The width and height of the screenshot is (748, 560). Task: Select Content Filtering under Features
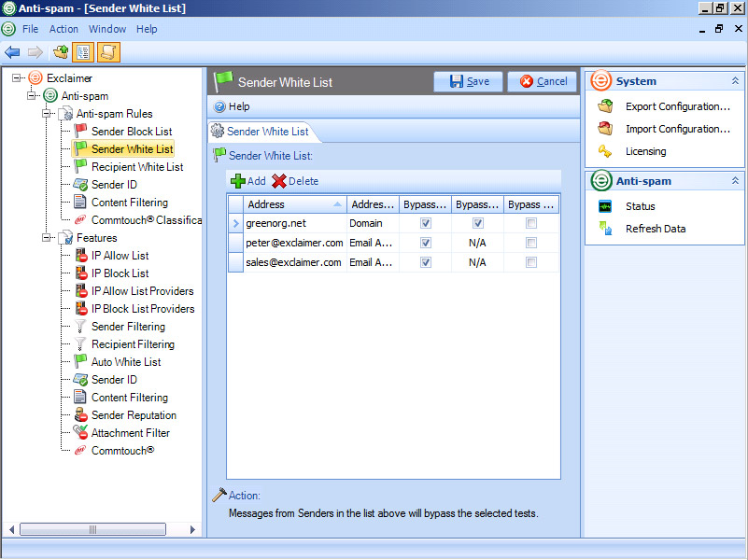(130, 397)
